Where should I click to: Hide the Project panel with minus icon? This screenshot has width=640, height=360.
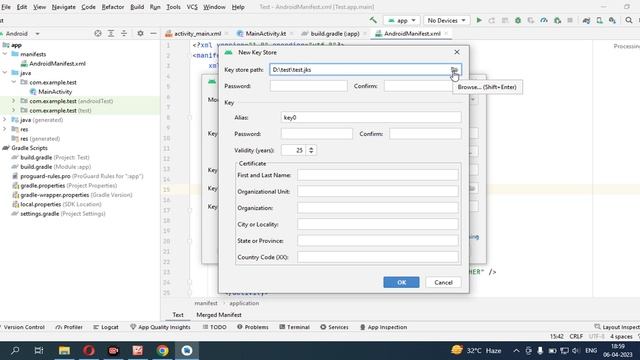tap(153, 33)
